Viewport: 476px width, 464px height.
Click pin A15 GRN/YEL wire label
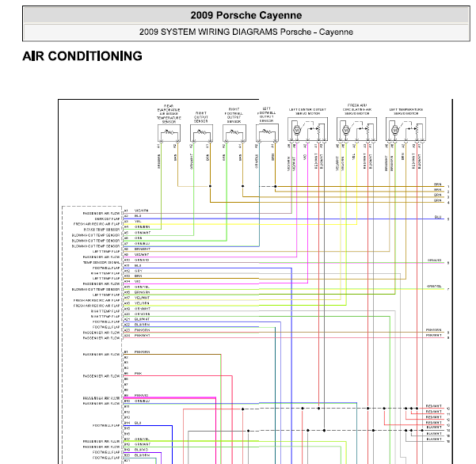click(142, 287)
